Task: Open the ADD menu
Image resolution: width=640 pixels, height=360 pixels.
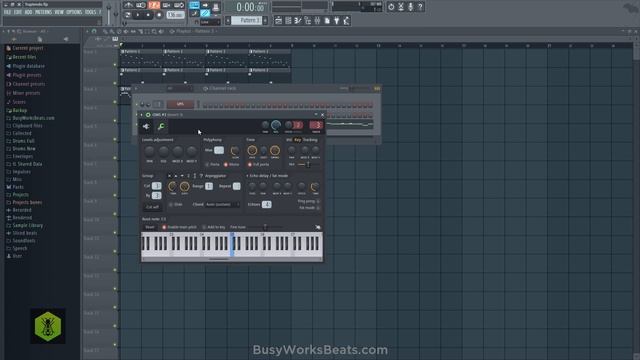Action: [28, 13]
